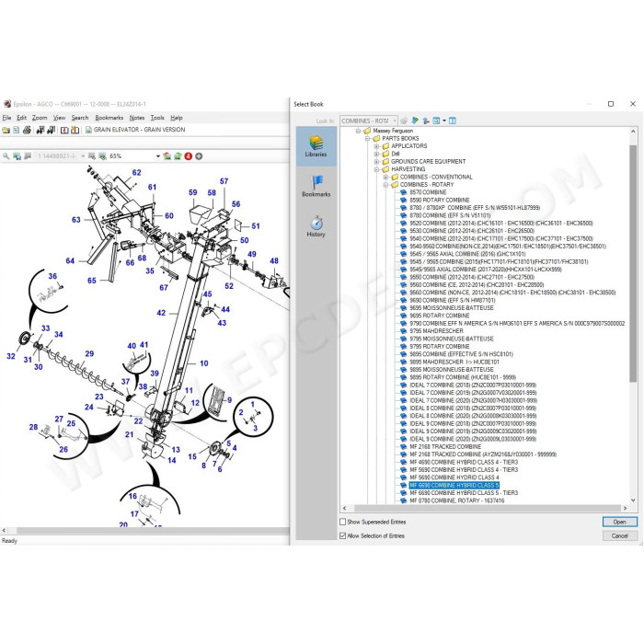
Task: Collapse the Massey Ferguson tree node
Action: click(x=358, y=131)
